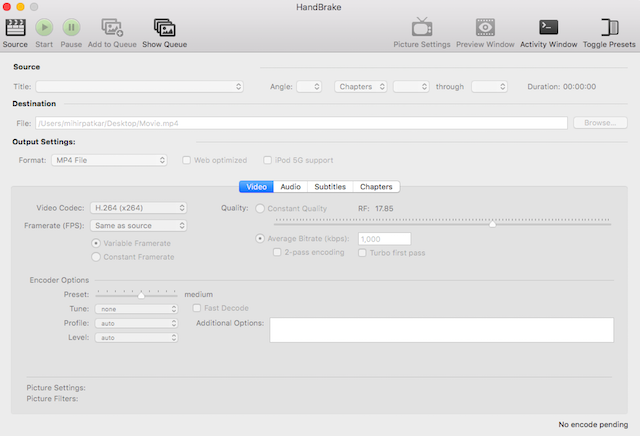Open the end chapter dropdown after 'through'

tap(489, 87)
